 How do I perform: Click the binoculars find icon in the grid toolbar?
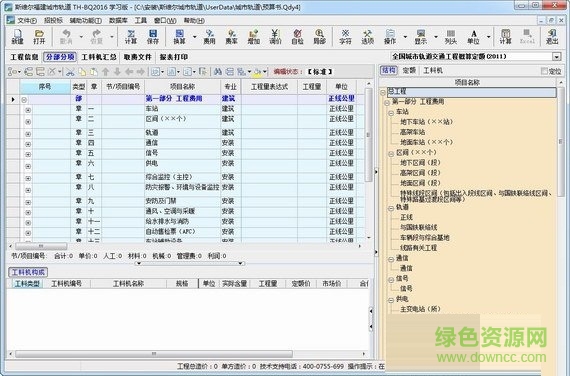point(218,72)
